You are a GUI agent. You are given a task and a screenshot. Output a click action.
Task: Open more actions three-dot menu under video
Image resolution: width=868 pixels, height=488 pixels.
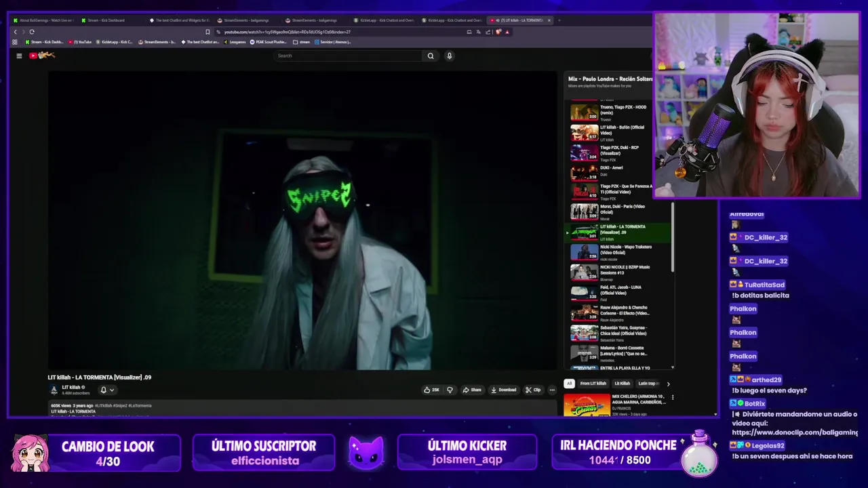pyautogui.click(x=552, y=390)
